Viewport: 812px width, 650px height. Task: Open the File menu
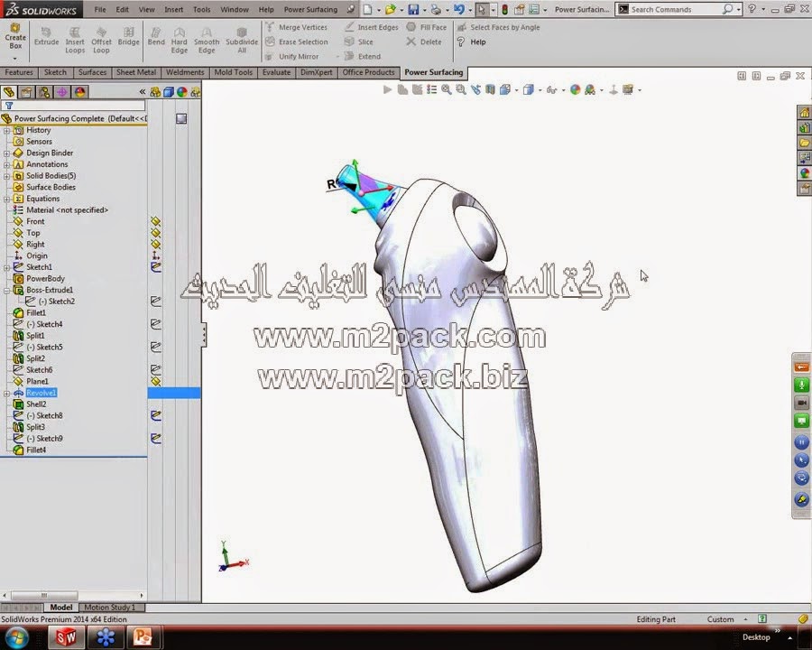tap(100, 9)
